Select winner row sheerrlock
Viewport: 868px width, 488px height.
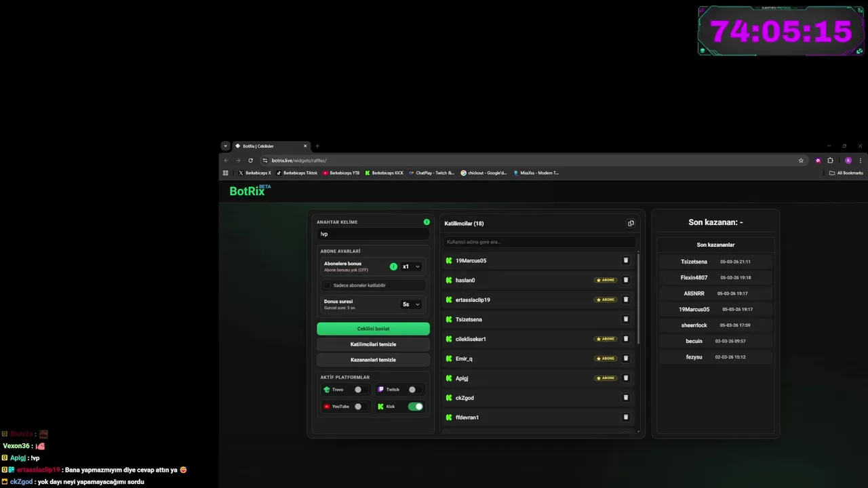(x=715, y=325)
